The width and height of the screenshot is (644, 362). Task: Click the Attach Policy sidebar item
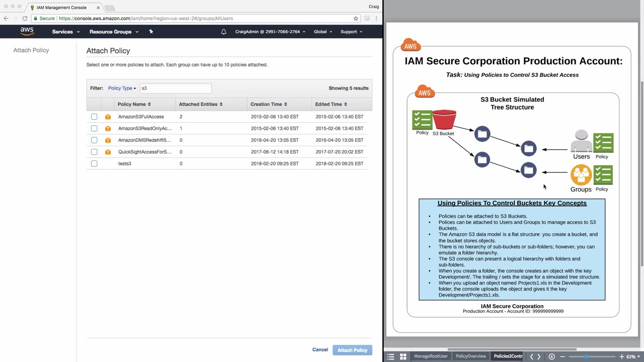pyautogui.click(x=31, y=50)
